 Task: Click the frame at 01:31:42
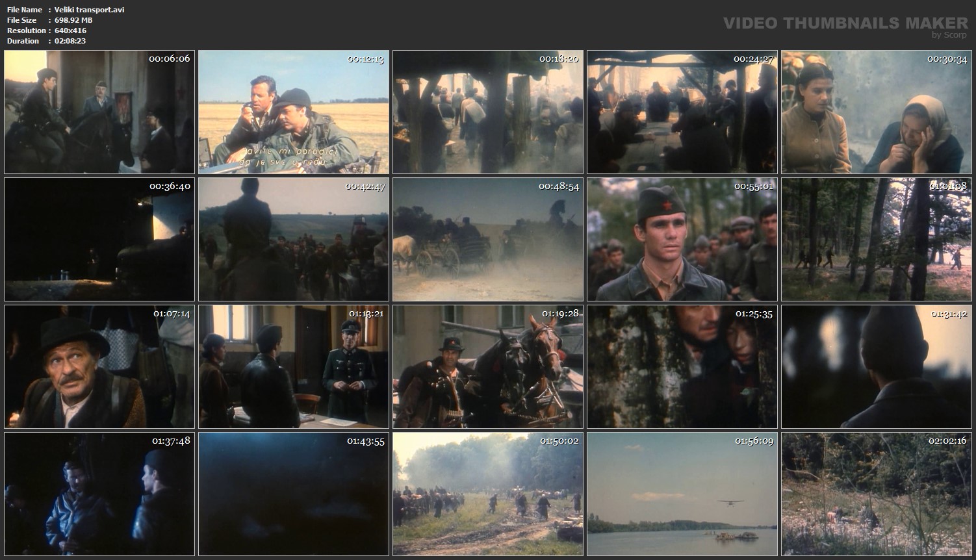(877, 366)
